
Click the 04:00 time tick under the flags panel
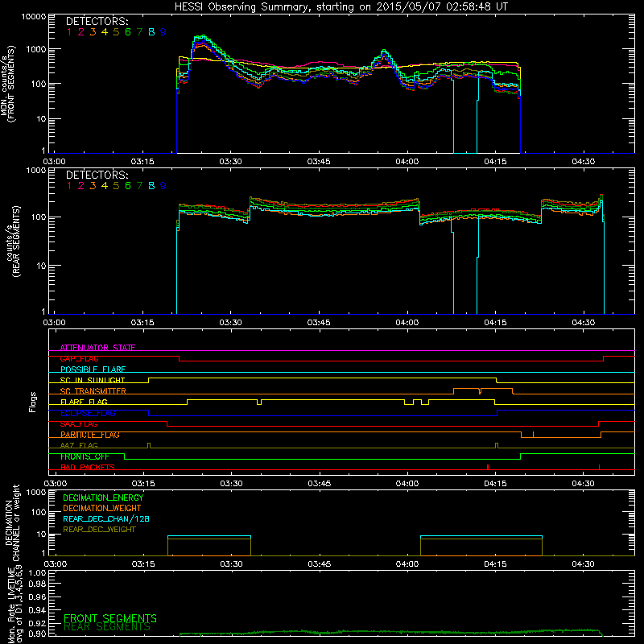tap(407, 484)
